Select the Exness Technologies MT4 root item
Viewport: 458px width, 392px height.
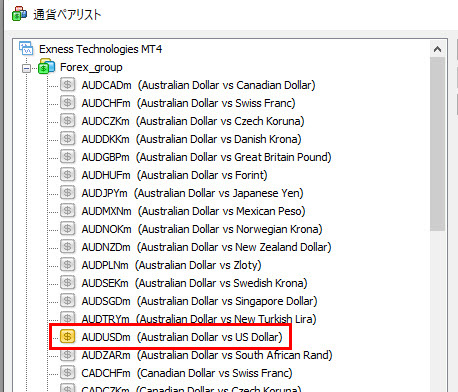[x=100, y=49]
